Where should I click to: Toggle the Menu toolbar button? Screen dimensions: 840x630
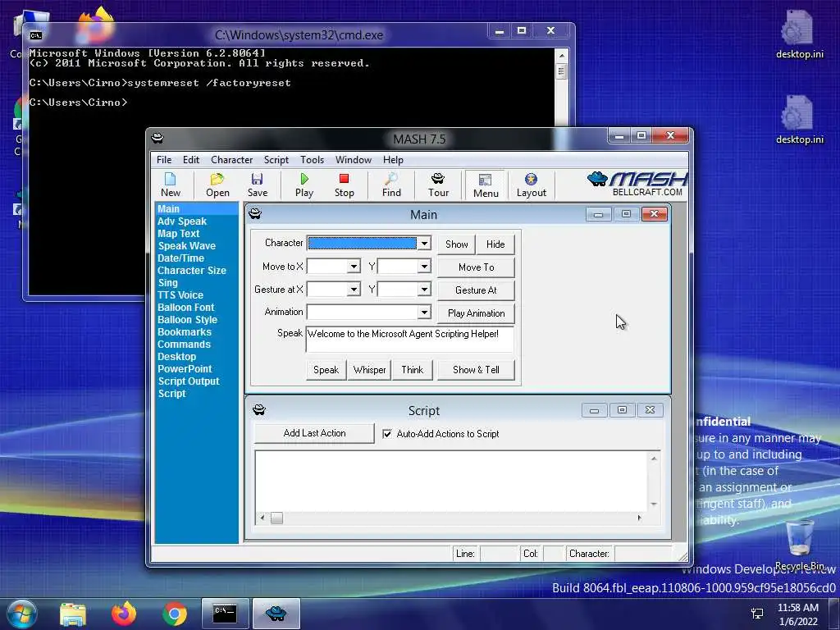pos(486,185)
